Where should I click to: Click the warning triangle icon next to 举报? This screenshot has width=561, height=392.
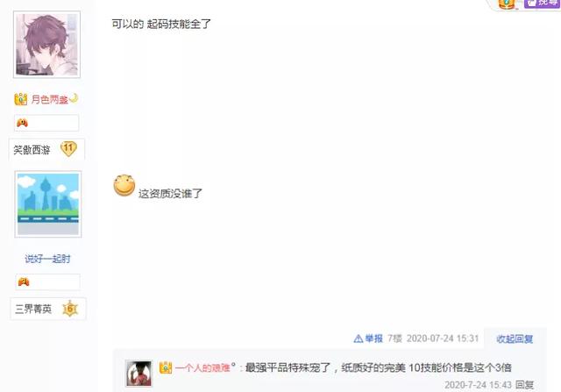coord(359,339)
